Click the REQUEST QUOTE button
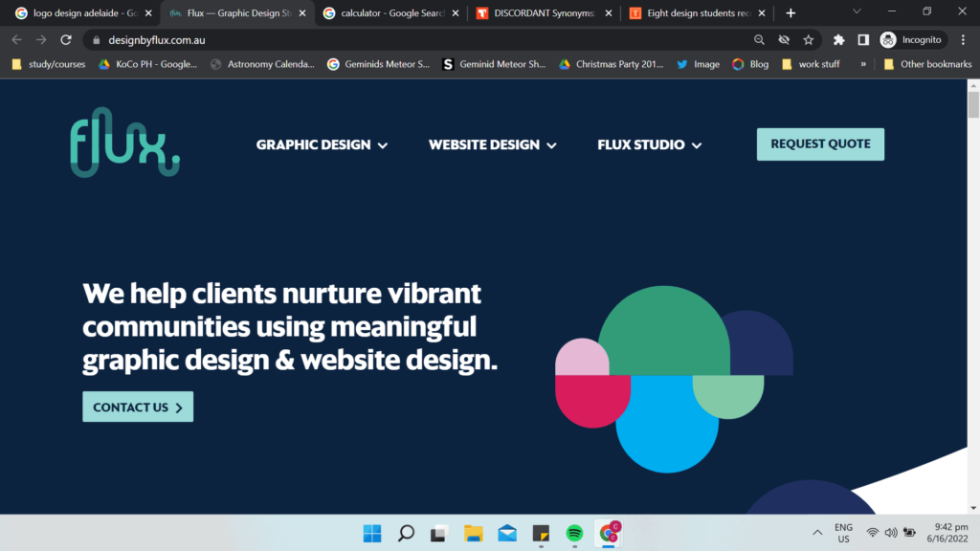The width and height of the screenshot is (980, 551). coord(820,144)
